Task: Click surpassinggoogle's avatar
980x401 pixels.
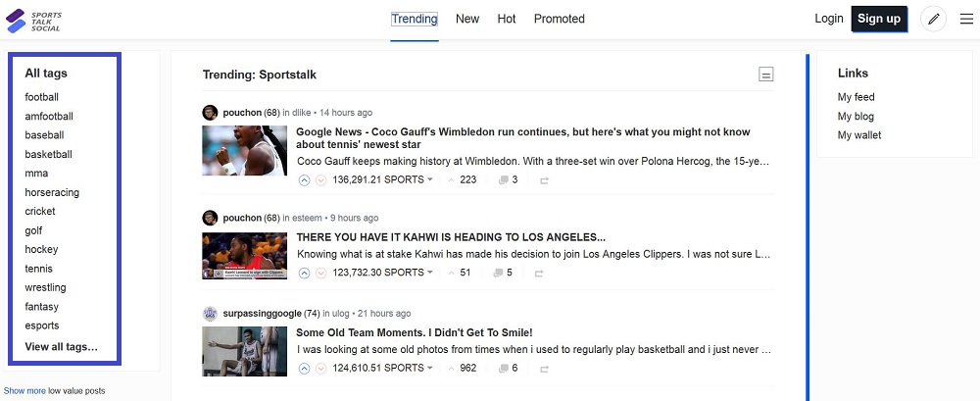Action: click(210, 314)
